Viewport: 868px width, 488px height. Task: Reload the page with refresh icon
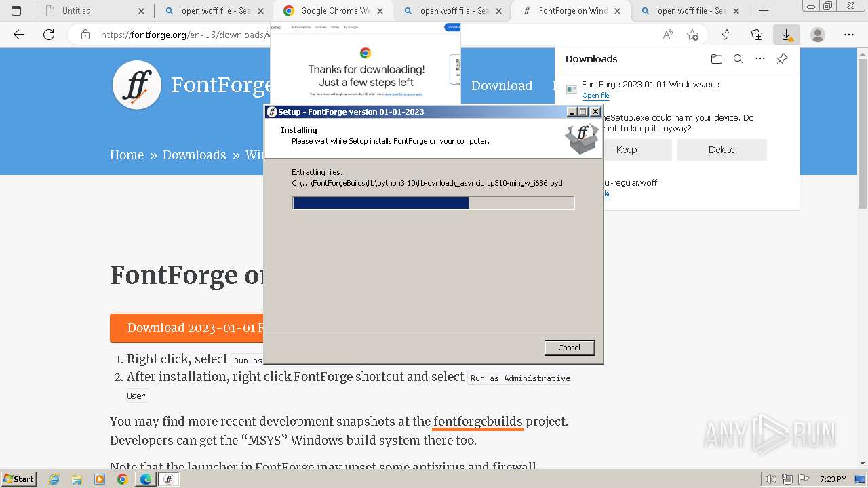tap(49, 35)
